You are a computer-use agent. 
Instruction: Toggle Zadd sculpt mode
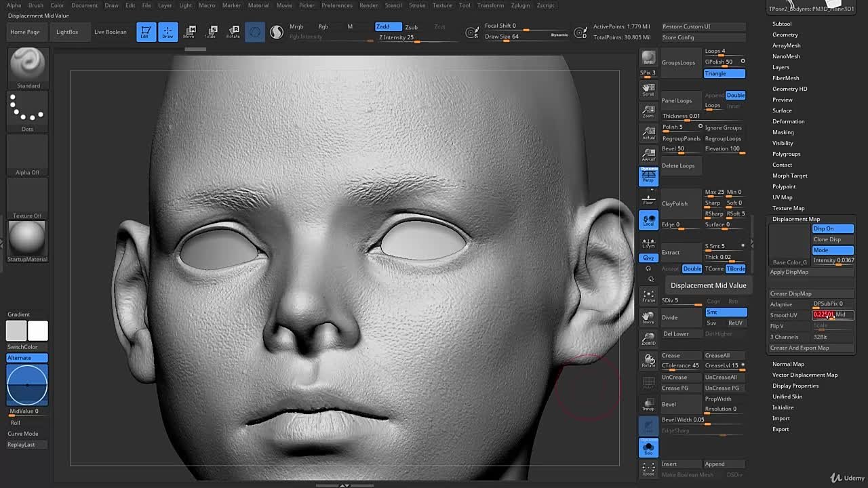click(x=388, y=26)
